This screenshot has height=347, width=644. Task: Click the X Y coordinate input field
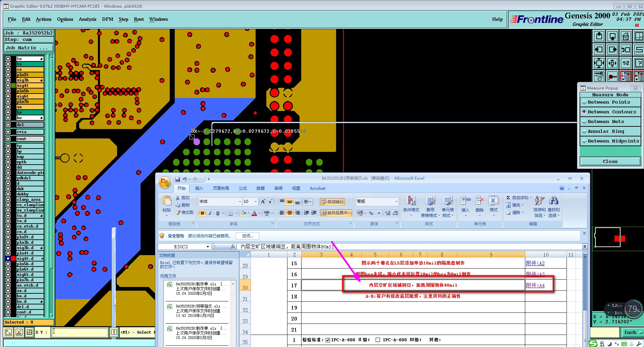79,332
